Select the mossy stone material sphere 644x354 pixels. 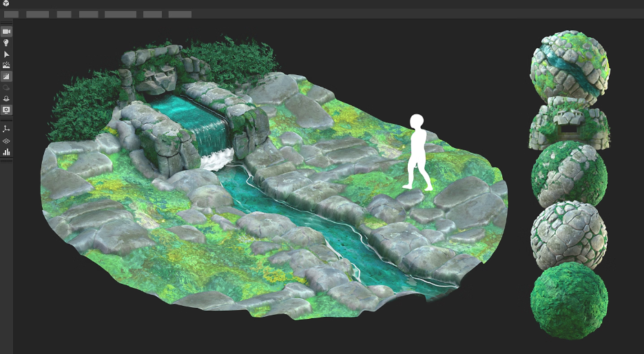(569, 174)
